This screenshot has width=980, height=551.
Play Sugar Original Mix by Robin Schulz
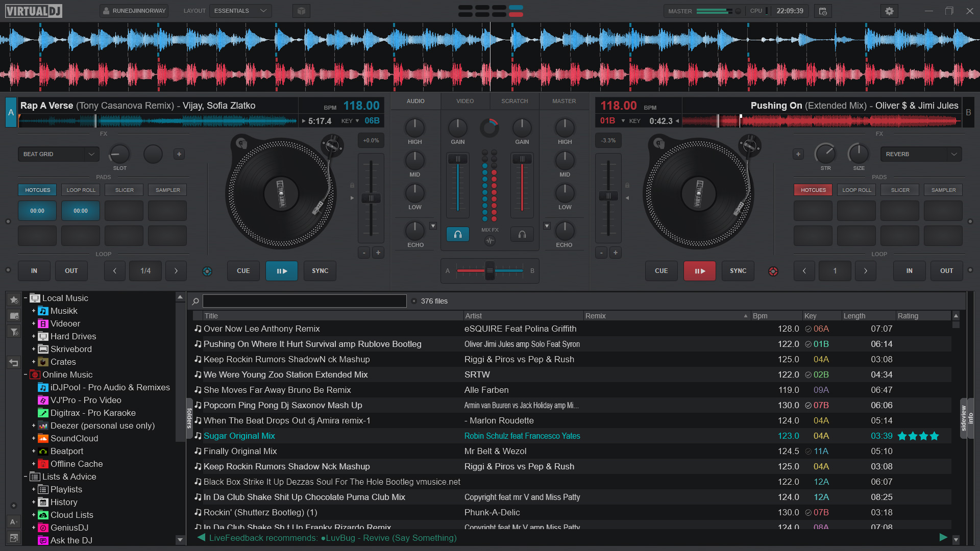[239, 436]
